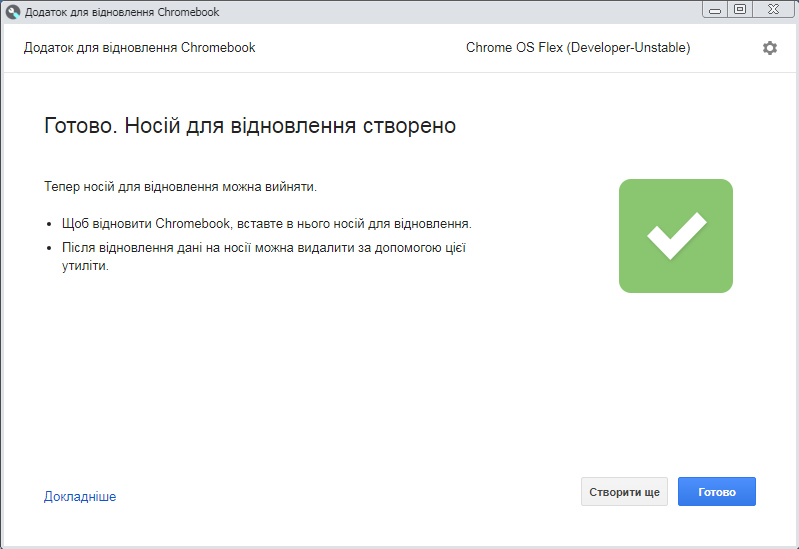Click the word Developer-Unstable in the header
Viewport: 799px width, 549px height.
[x=628, y=48]
